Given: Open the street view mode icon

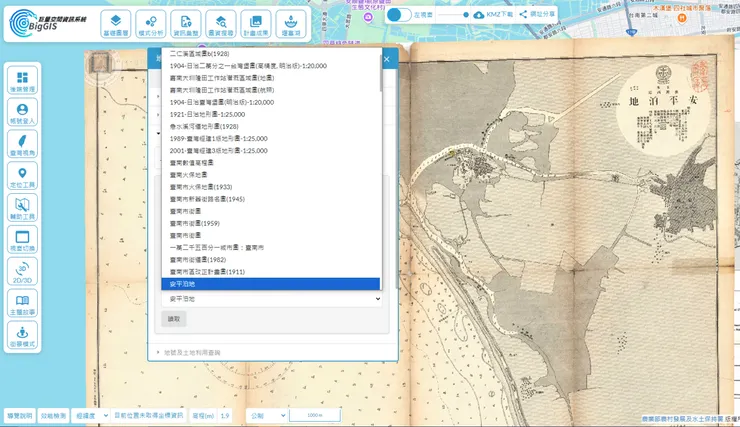Looking at the screenshot, I should 22,335.
